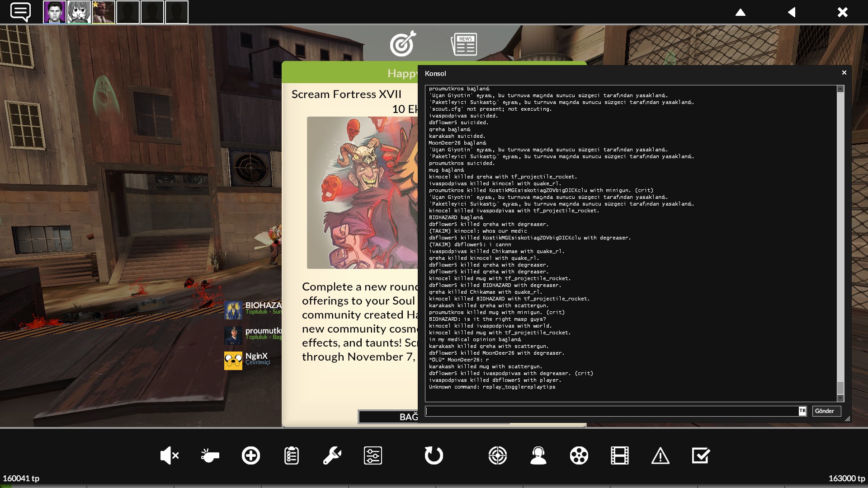
Task: Open the film reel icon
Action: click(x=579, y=455)
